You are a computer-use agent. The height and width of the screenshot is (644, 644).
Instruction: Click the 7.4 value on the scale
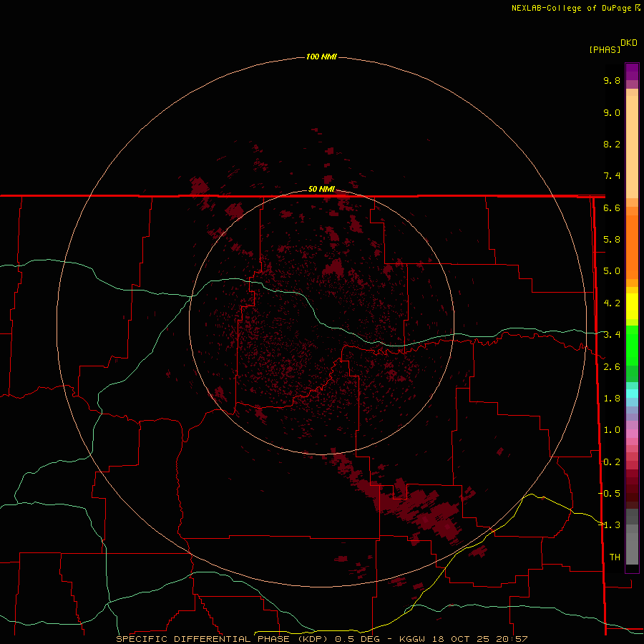tap(612, 176)
